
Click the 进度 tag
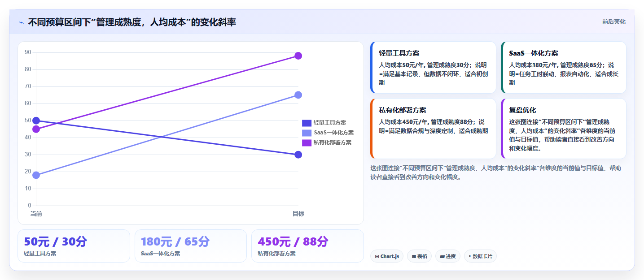(447, 256)
